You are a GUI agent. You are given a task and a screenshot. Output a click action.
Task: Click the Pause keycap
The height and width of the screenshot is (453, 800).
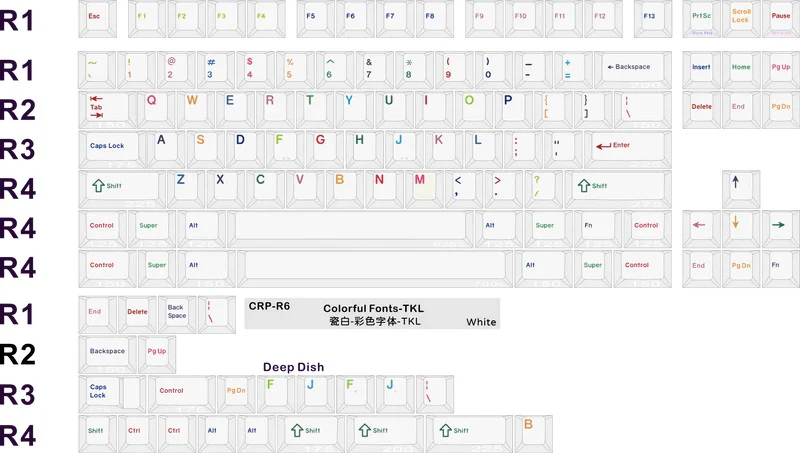781,18
